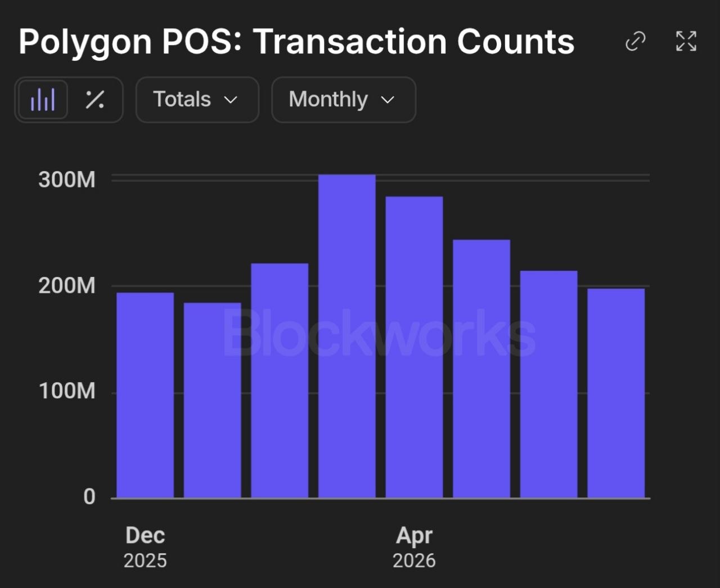The image size is (720, 588).
Task: Open the Monthly interval dropdown
Action: pyautogui.click(x=344, y=100)
